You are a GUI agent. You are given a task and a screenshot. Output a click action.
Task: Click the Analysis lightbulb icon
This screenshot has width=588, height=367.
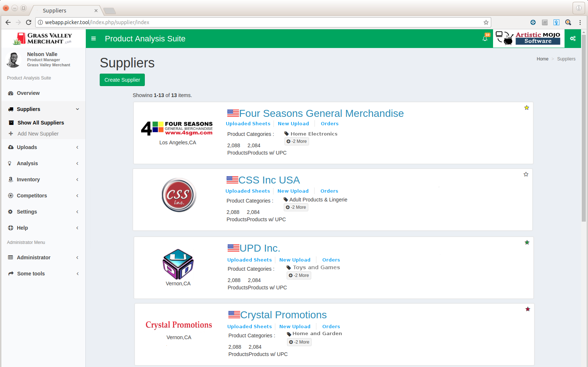point(10,163)
